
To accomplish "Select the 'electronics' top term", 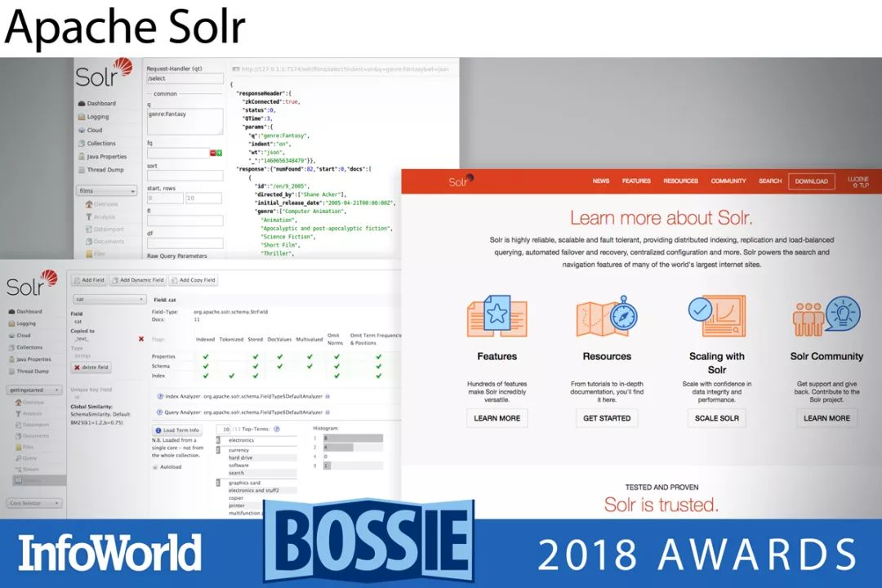I will (241, 440).
